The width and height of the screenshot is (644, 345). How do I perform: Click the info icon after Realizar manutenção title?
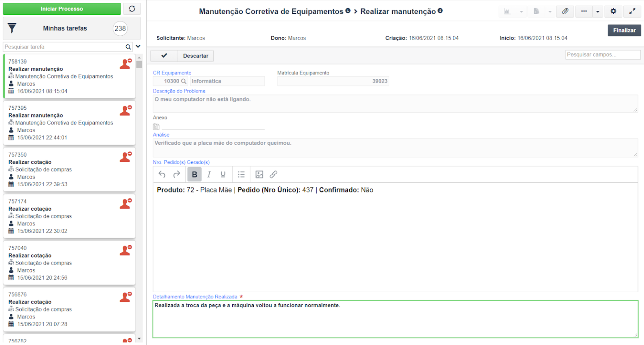[x=440, y=11]
